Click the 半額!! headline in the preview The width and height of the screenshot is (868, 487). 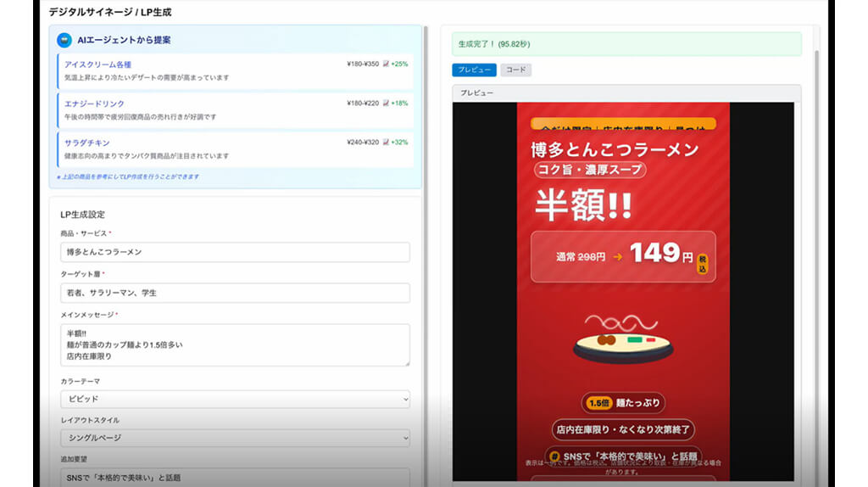[x=583, y=204]
